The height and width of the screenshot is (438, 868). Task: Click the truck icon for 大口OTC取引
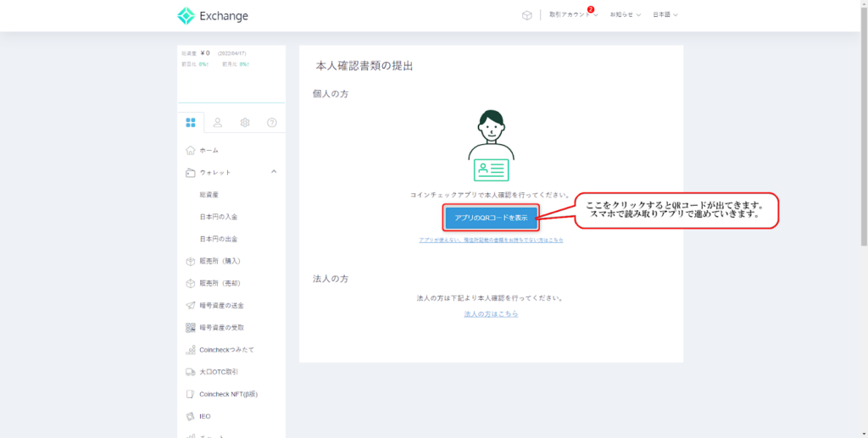coord(191,372)
